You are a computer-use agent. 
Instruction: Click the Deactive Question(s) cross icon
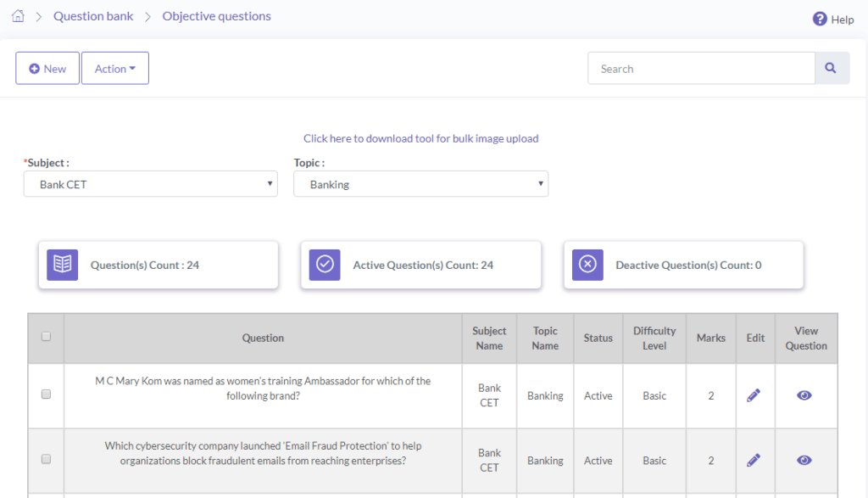(587, 265)
